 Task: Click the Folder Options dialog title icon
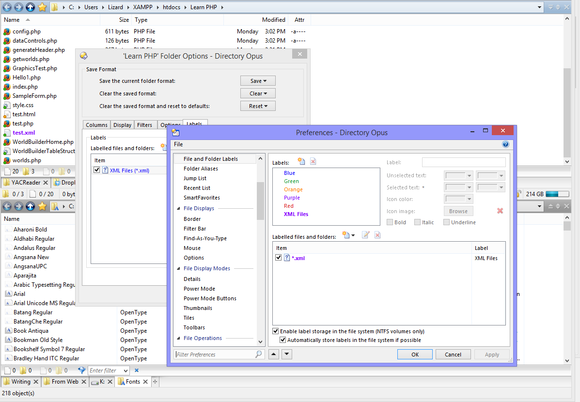click(x=84, y=55)
